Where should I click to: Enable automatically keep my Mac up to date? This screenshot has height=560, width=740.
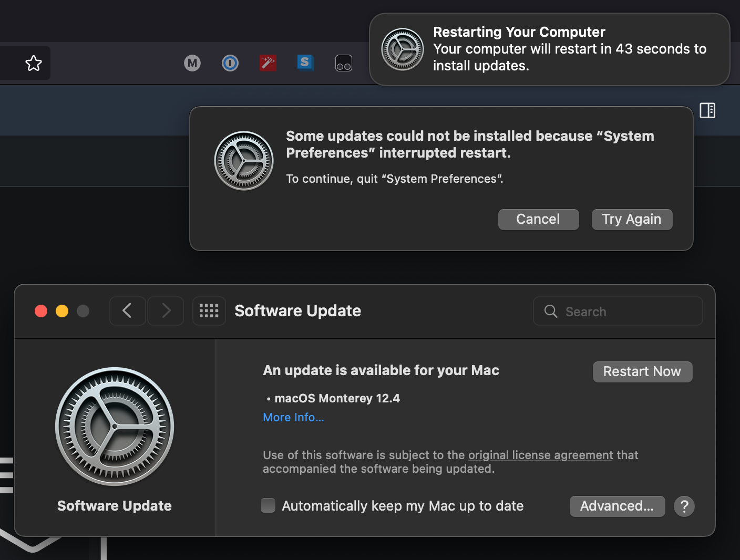268,505
